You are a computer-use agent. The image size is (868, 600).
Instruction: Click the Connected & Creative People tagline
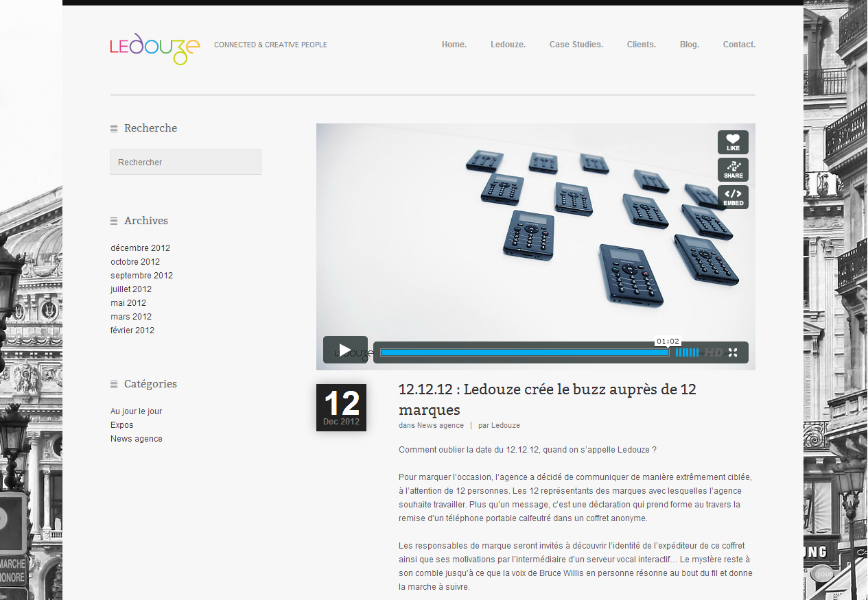(270, 45)
